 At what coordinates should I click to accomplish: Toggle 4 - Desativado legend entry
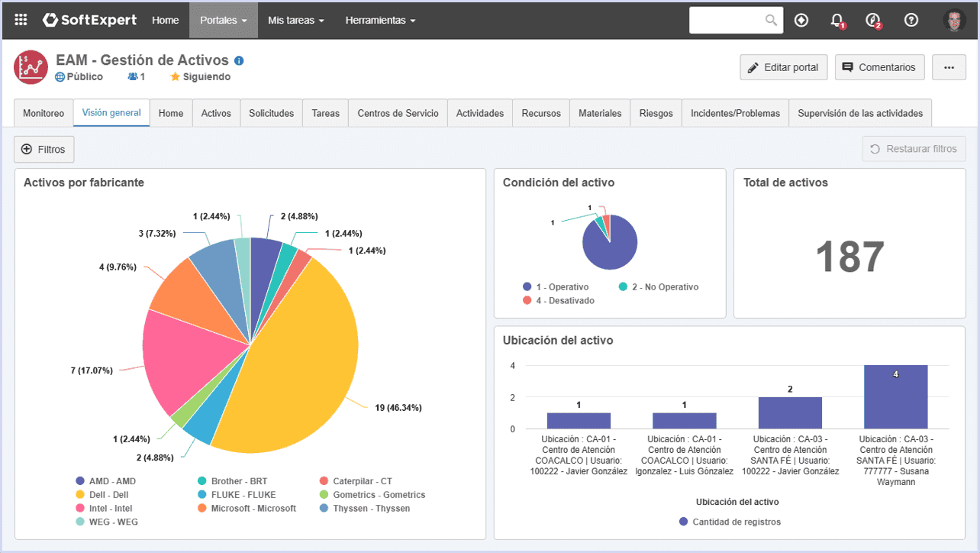[558, 301]
